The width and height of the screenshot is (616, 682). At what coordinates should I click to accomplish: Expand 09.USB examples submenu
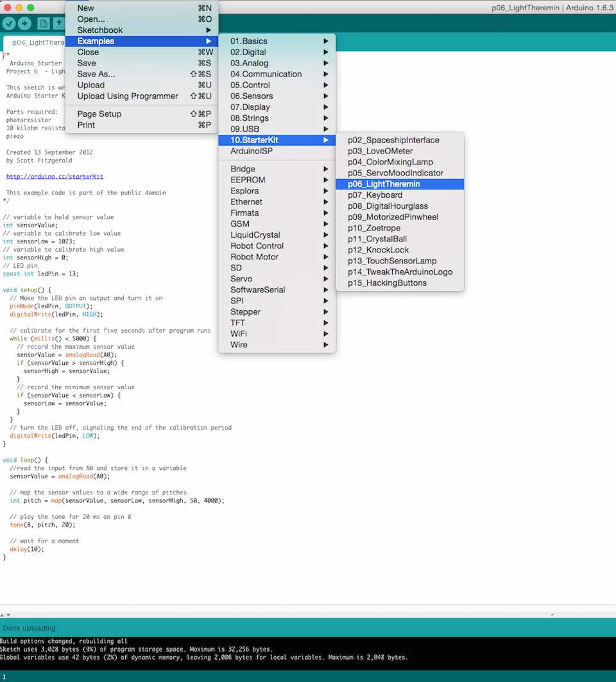[277, 128]
